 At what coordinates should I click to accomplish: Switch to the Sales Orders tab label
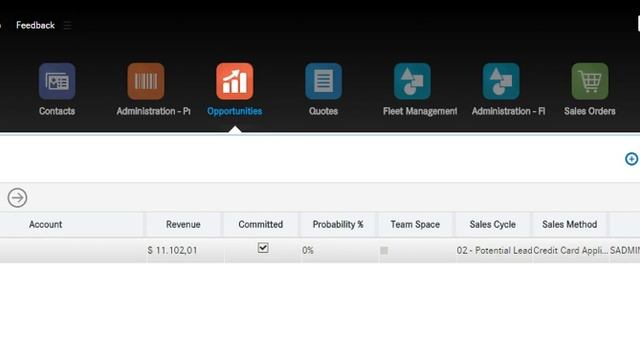coord(590,111)
